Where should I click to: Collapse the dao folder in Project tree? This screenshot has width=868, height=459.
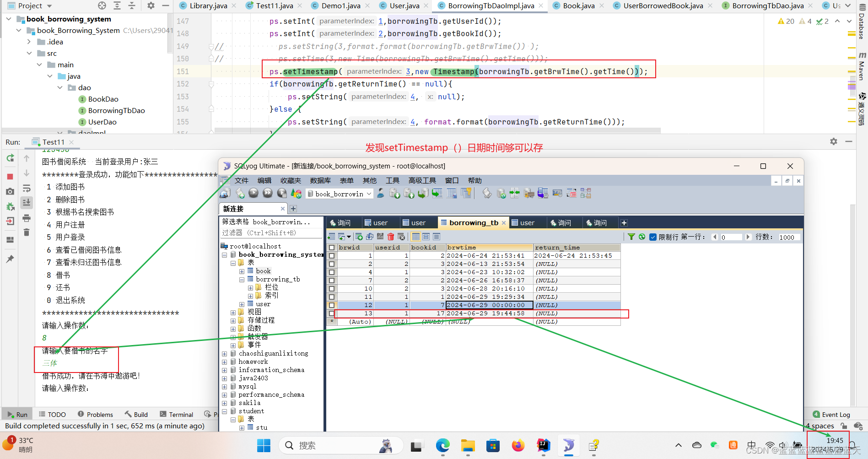pyautogui.click(x=60, y=87)
